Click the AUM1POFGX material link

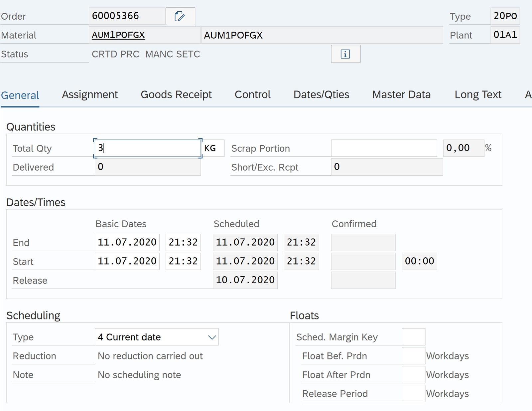[118, 35]
